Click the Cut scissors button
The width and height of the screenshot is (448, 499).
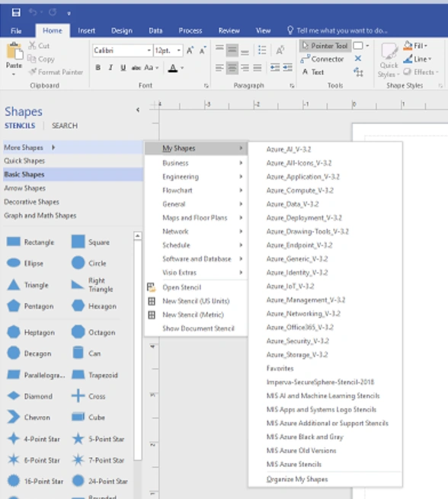click(x=39, y=46)
